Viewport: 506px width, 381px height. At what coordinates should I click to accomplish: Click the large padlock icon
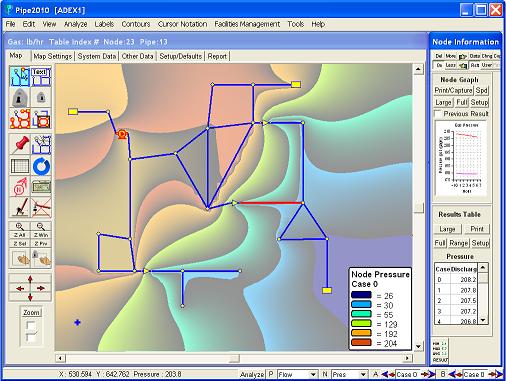(20, 97)
